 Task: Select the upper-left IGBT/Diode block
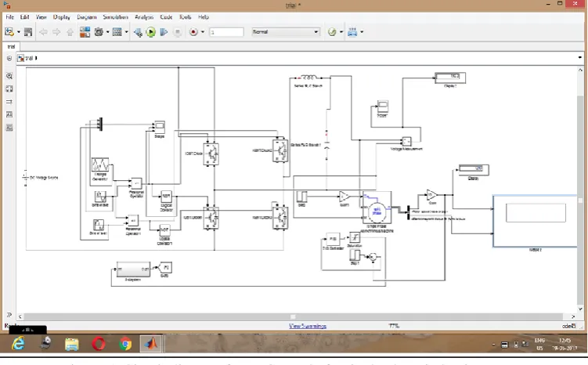click(x=211, y=154)
